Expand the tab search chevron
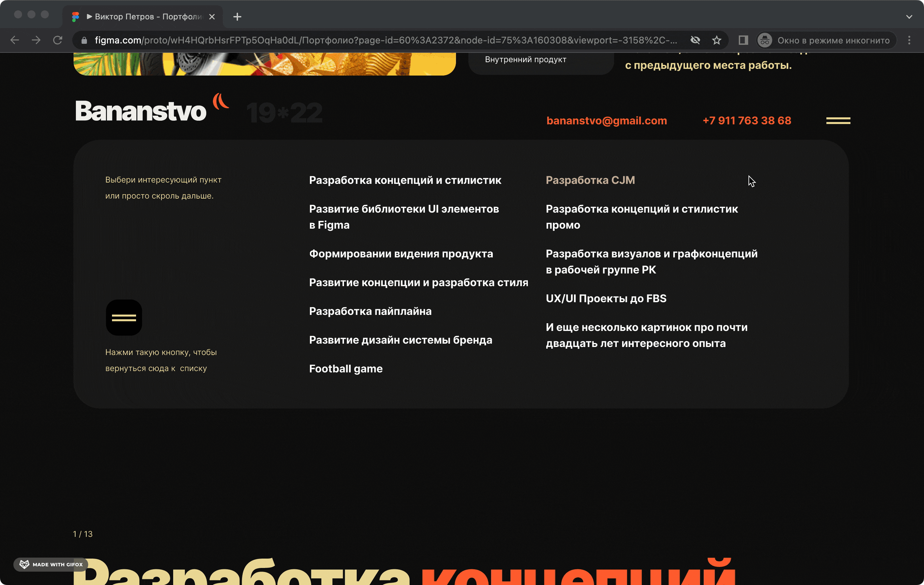 point(909,17)
